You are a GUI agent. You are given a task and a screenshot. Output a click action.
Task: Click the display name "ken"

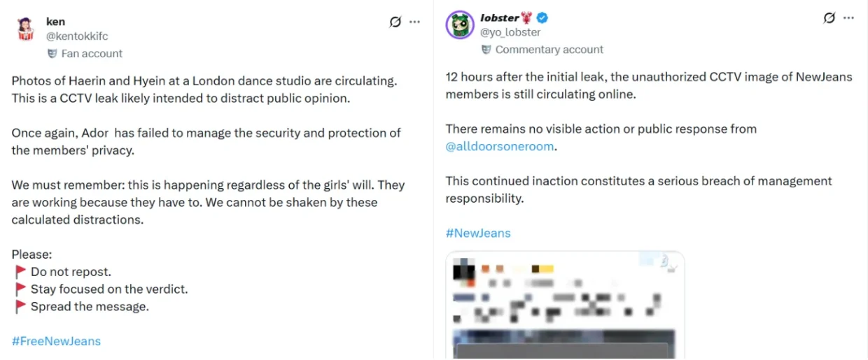click(55, 22)
